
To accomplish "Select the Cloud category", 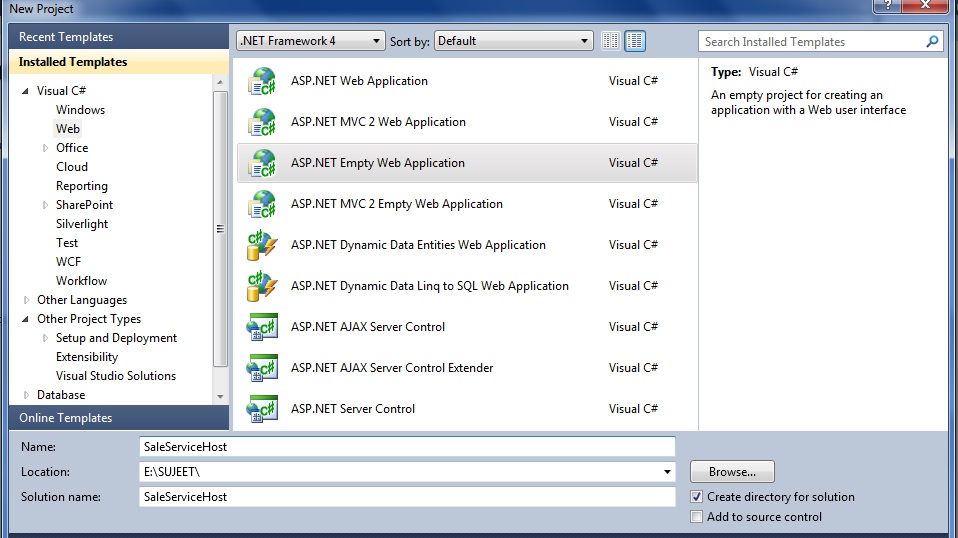I will click(71, 167).
